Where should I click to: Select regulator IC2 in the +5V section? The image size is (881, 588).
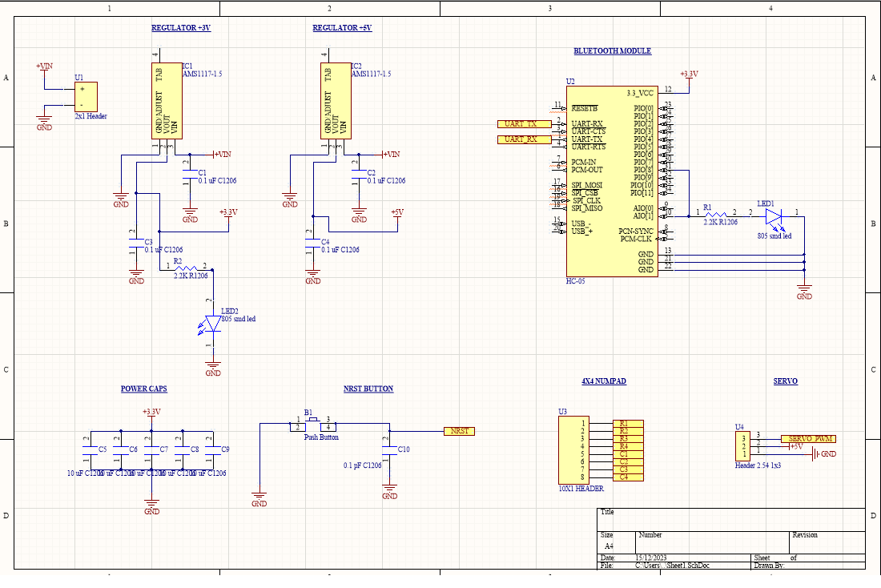(334, 100)
